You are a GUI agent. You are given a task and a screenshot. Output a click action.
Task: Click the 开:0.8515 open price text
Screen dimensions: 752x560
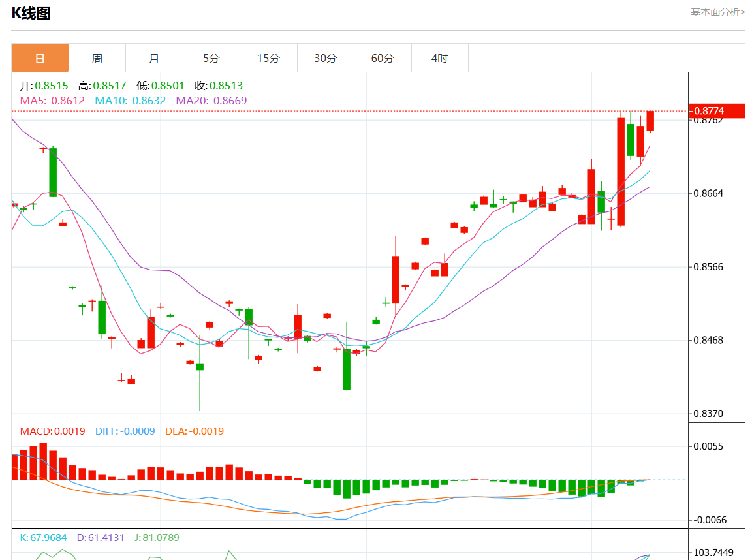click(x=44, y=86)
